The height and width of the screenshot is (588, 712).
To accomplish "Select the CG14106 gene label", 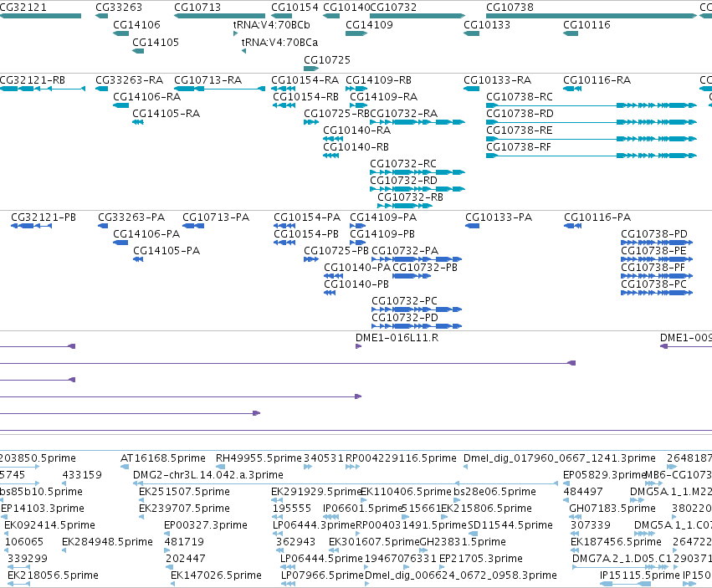I will tap(136, 24).
